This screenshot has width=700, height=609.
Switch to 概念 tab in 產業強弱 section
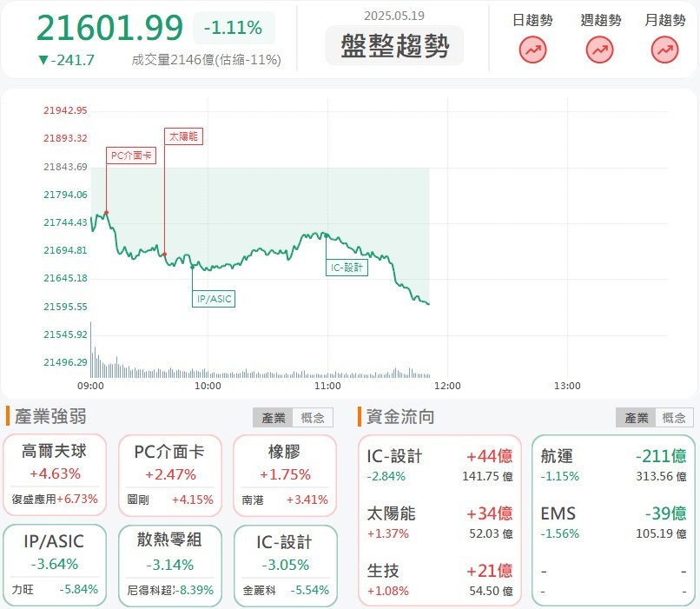[313, 418]
